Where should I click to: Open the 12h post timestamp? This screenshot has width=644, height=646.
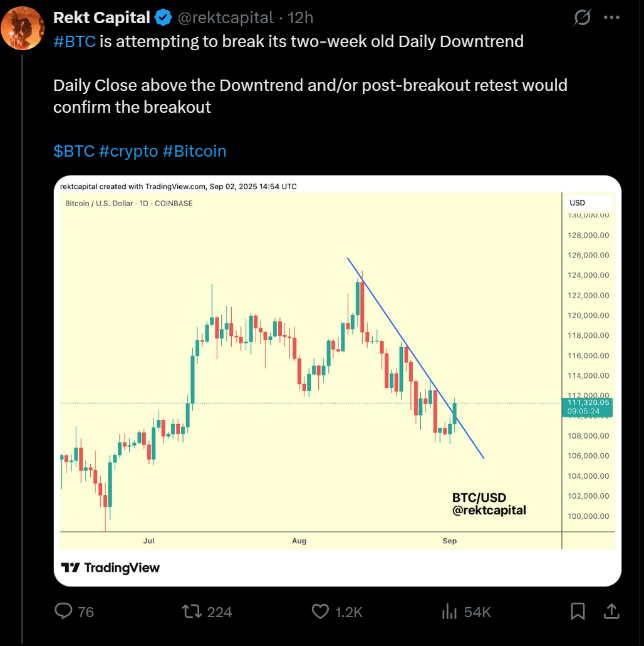click(x=301, y=18)
